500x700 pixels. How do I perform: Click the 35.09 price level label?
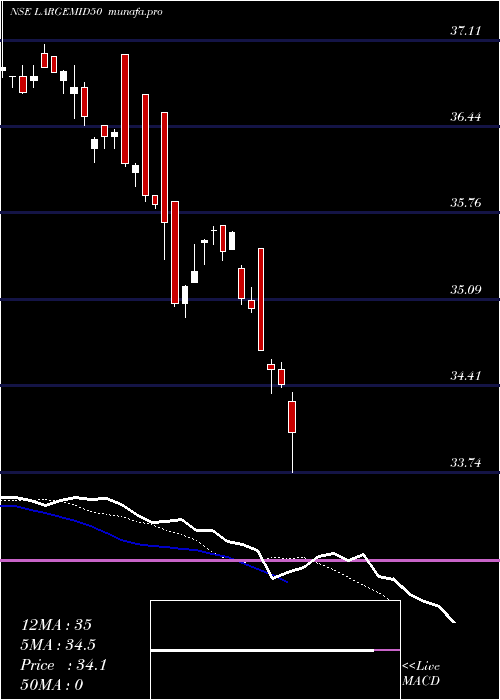click(x=465, y=290)
